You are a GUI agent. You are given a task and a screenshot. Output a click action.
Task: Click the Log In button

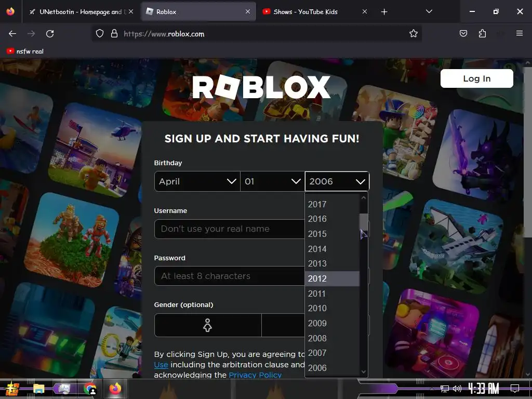click(x=477, y=78)
